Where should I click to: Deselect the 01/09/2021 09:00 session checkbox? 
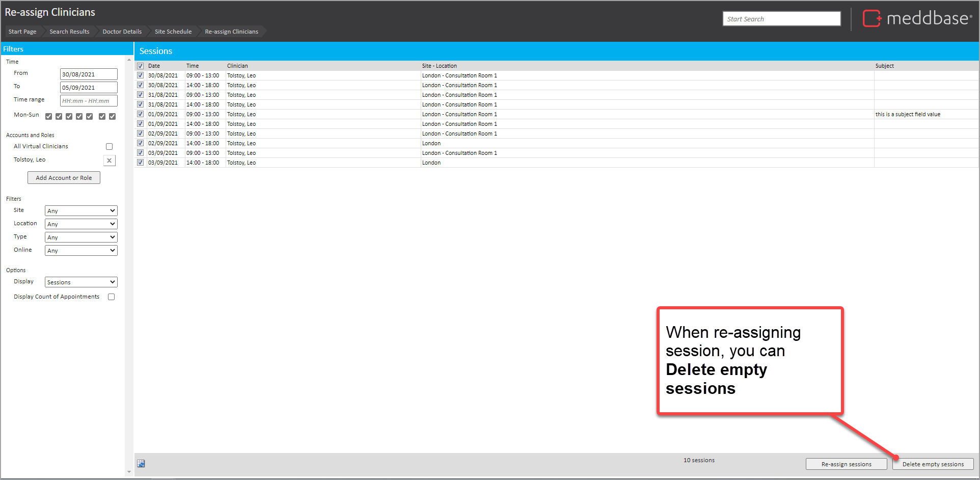141,114
